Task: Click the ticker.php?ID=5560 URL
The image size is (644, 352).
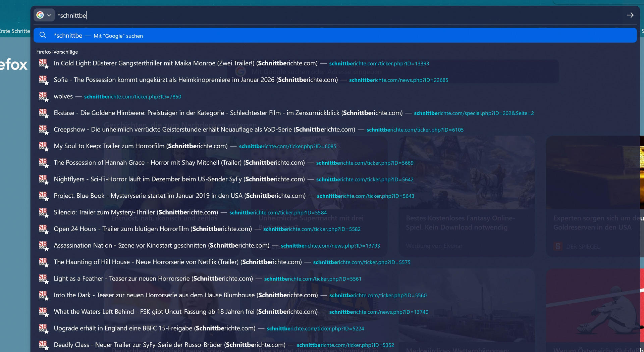Action: tap(378, 295)
